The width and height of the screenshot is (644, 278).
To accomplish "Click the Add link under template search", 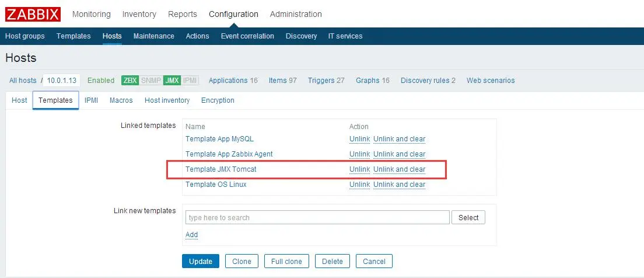I will click(x=192, y=235).
